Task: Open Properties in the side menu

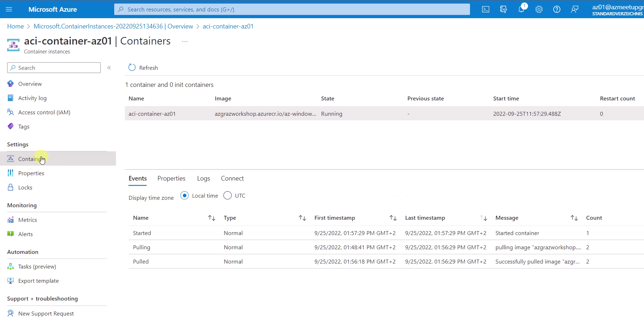Action: click(31, 173)
